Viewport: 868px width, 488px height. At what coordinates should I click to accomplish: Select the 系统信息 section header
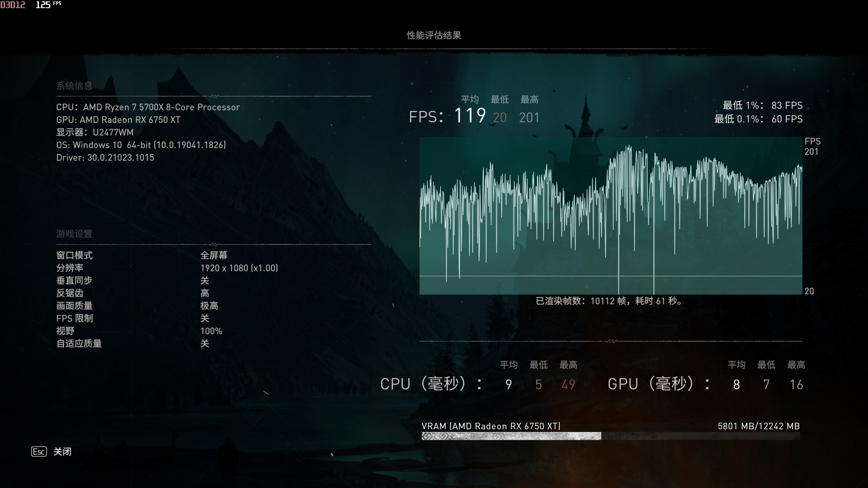(x=75, y=85)
